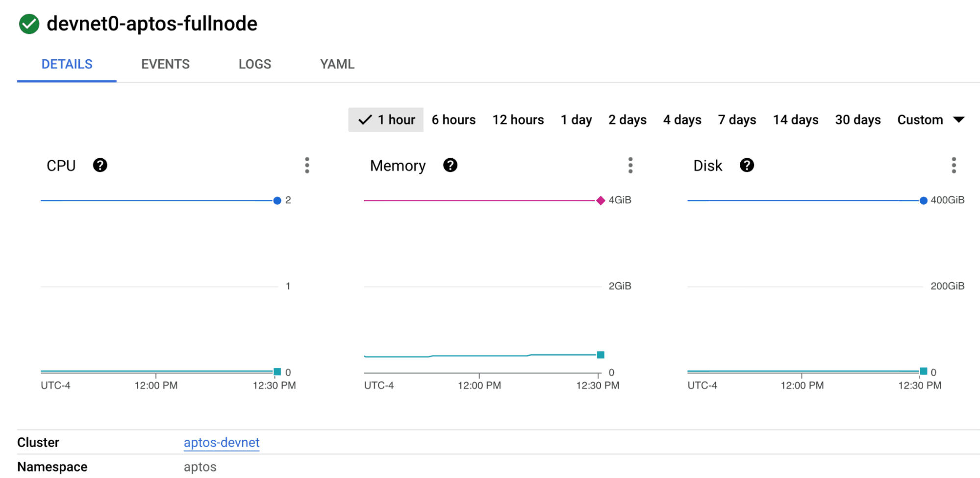The width and height of the screenshot is (980, 478).
Task: Click the checkmark beside 1 hour
Action: [x=365, y=119]
